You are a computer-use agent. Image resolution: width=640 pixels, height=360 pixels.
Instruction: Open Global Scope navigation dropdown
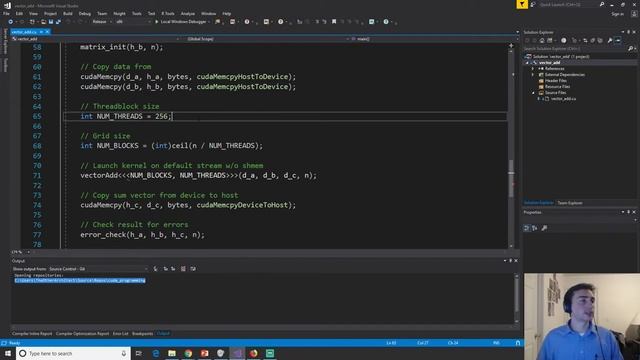[x=267, y=39]
